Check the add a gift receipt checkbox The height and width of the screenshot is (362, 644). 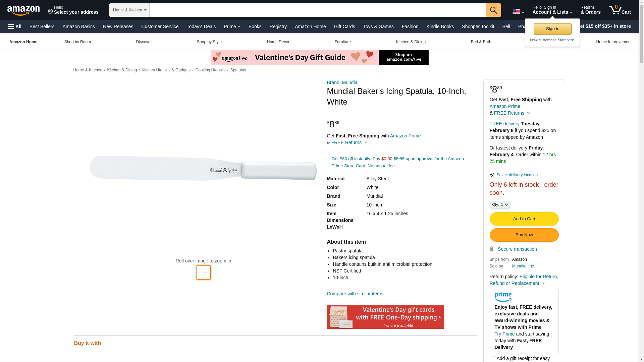[493, 358]
